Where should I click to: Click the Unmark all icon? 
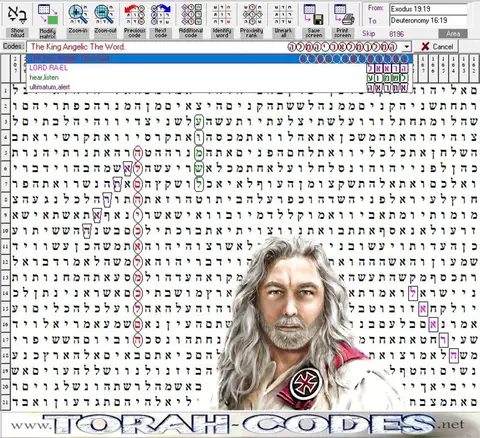pos(283,14)
